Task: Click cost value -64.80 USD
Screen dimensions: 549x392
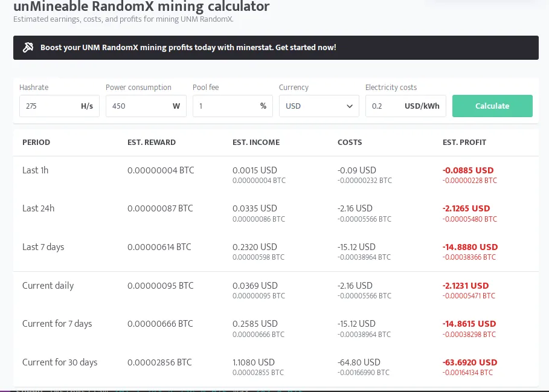Action: [359, 362]
